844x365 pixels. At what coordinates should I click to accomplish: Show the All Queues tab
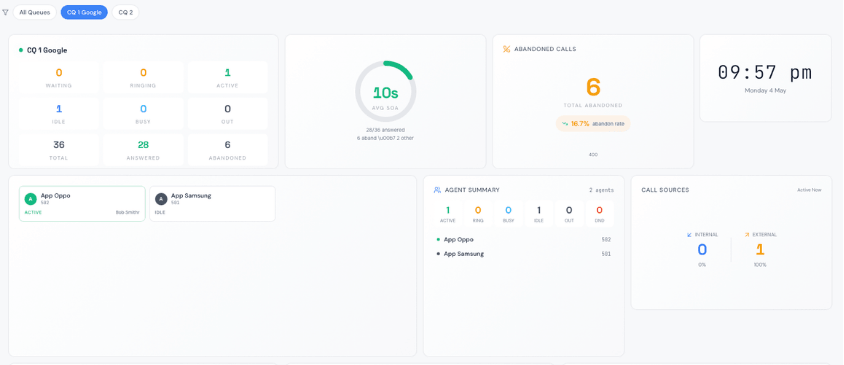click(x=34, y=12)
